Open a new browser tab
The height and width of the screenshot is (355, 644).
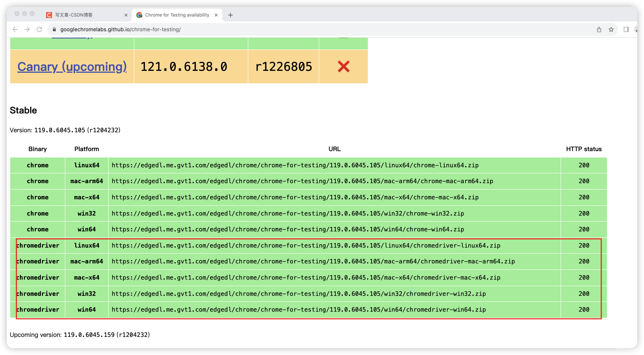[x=231, y=15]
